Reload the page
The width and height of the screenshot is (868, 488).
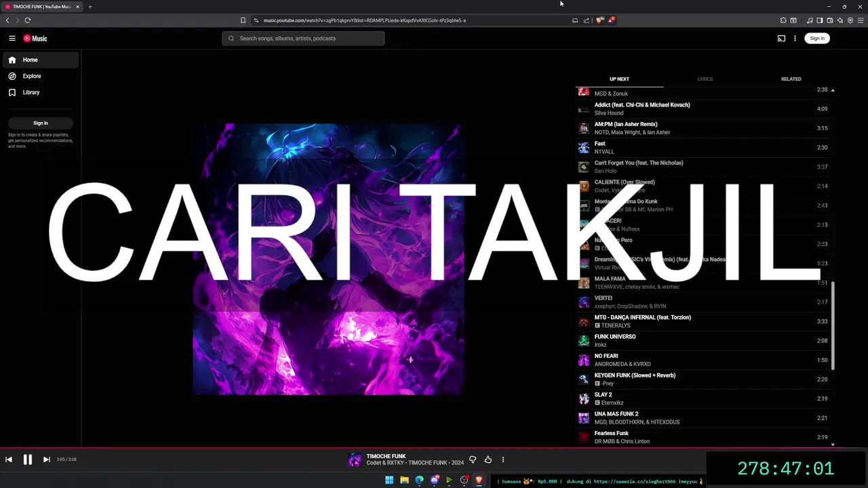[x=28, y=20]
